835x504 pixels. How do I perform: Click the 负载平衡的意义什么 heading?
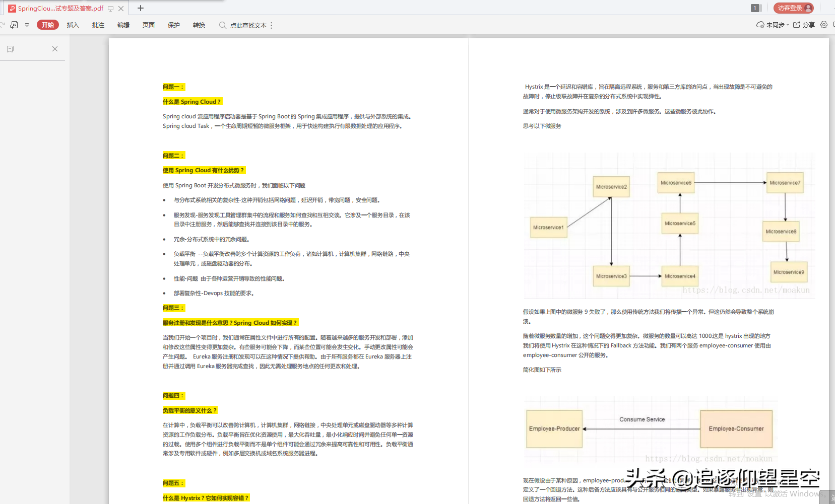pos(190,410)
